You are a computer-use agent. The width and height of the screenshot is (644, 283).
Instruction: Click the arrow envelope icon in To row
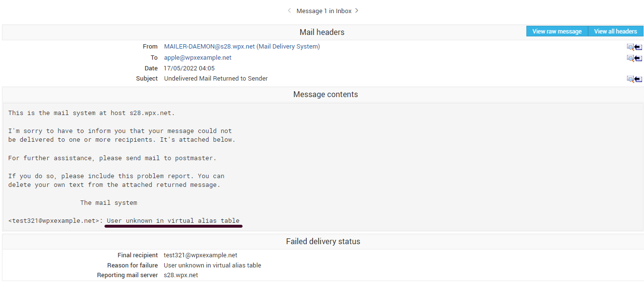tap(638, 58)
